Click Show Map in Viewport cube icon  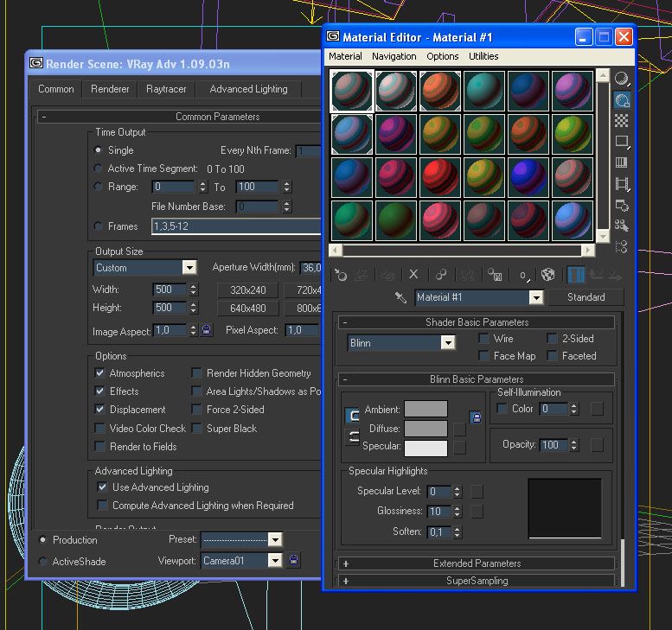coord(548,275)
